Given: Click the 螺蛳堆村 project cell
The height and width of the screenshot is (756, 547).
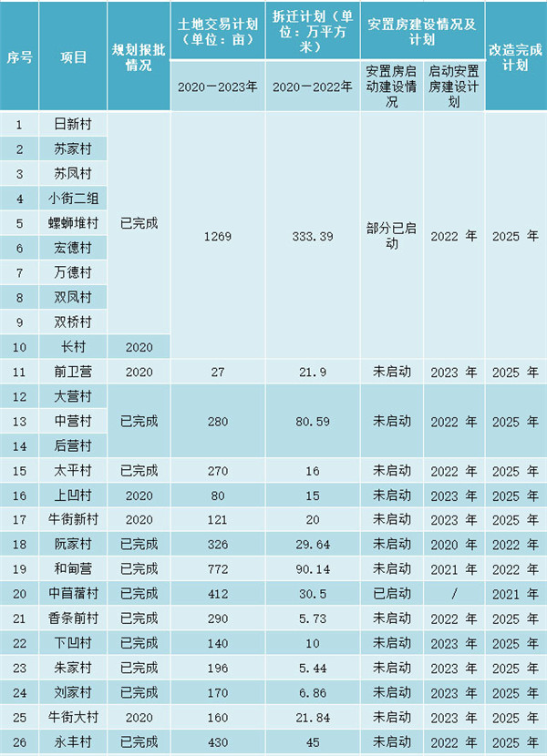Looking at the screenshot, I should point(73,222).
